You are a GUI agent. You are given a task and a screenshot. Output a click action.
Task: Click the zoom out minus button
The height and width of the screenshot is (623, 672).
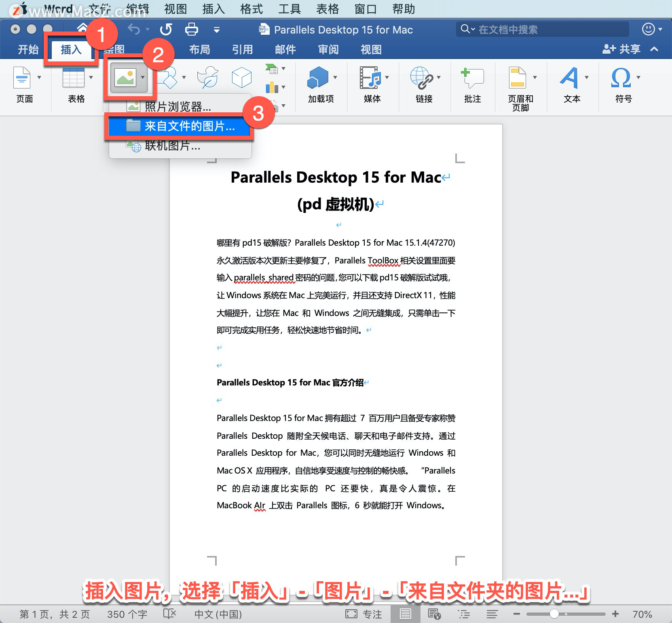[x=516, y=614]
